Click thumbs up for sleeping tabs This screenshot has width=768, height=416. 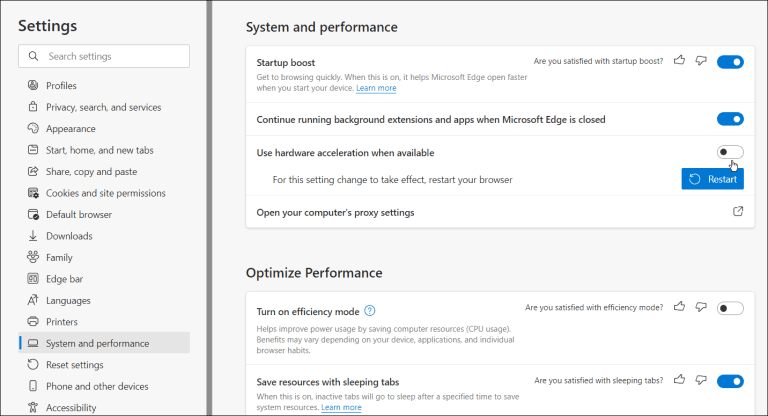[x=679, y=379]
